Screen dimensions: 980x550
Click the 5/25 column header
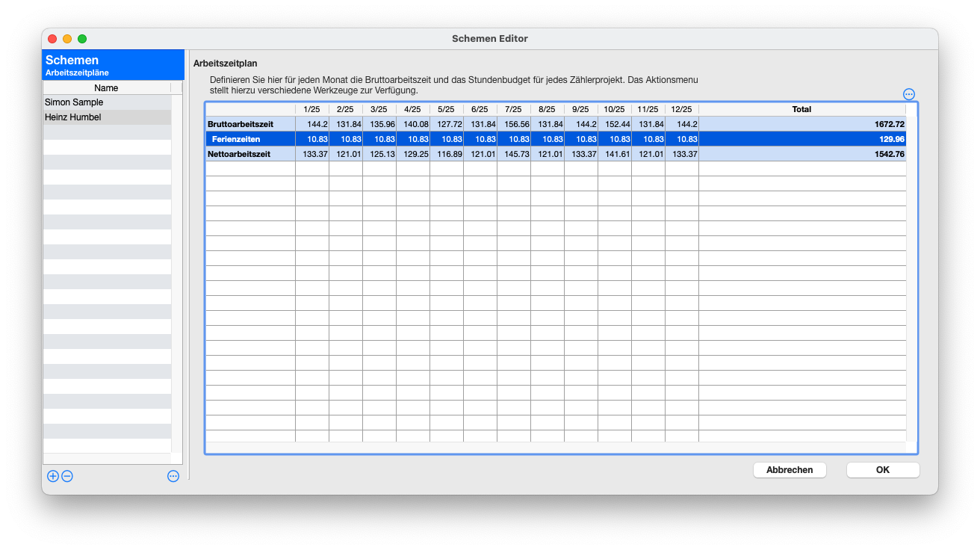tap(447, 109)
